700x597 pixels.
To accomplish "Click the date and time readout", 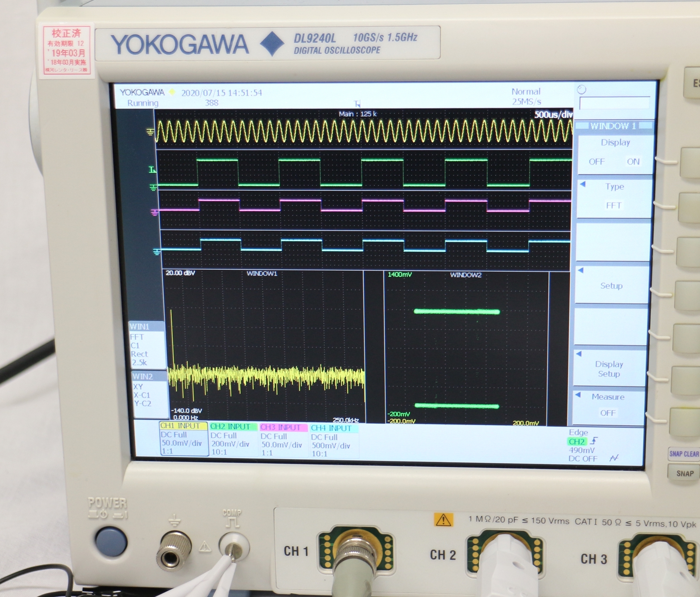I will (x=221, y=93).
